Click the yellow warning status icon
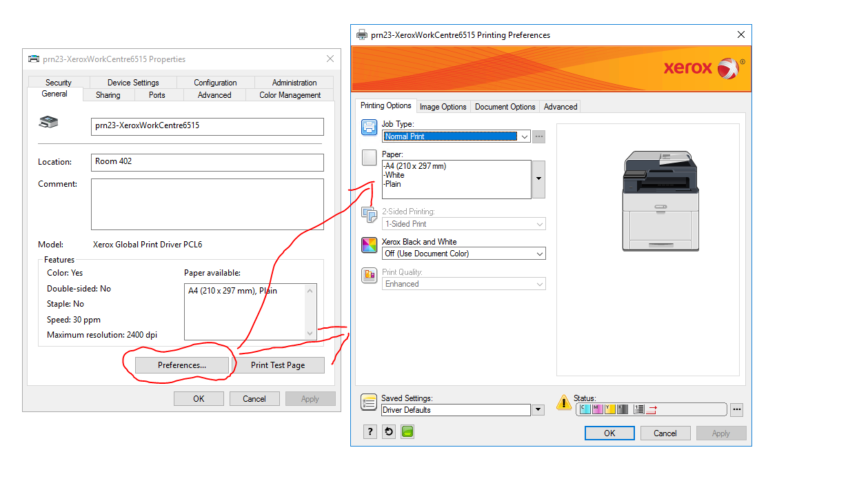Image resolution: width=868 pixels, height=481 pixels. pyautogui.click(x=564, y=402)
